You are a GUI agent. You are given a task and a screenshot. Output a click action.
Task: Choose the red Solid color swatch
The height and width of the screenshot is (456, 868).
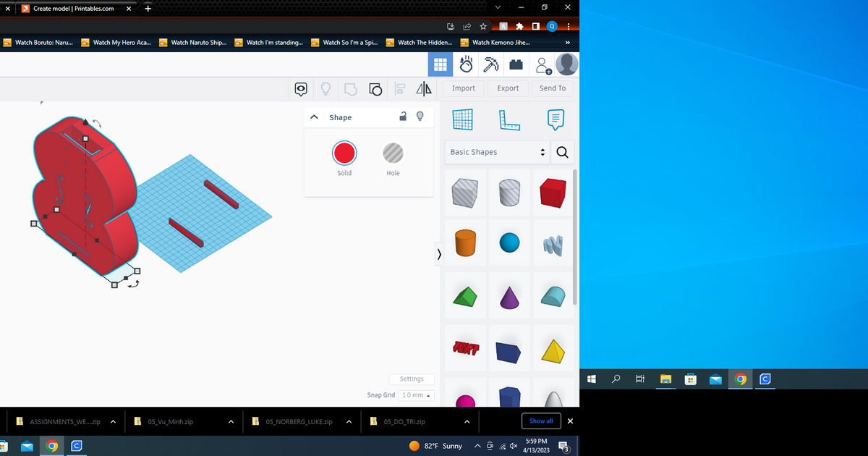point(344,153)
